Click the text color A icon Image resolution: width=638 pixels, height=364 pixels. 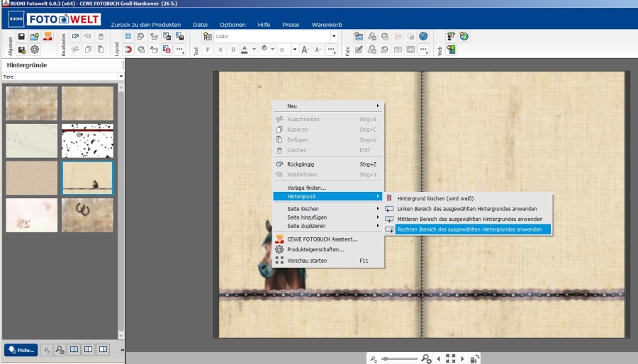[x=245, y=50]
